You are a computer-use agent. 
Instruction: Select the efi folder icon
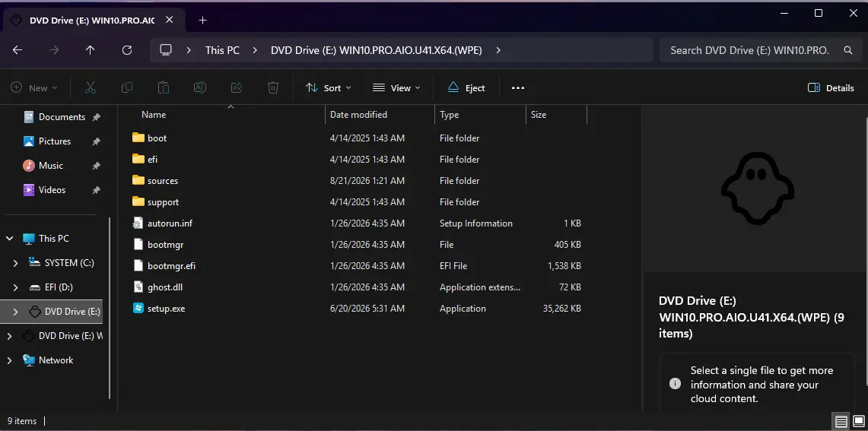pyautogui.click(x=138, y=160)
